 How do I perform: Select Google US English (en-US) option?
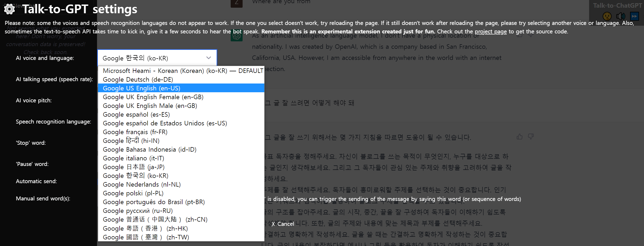181,88
